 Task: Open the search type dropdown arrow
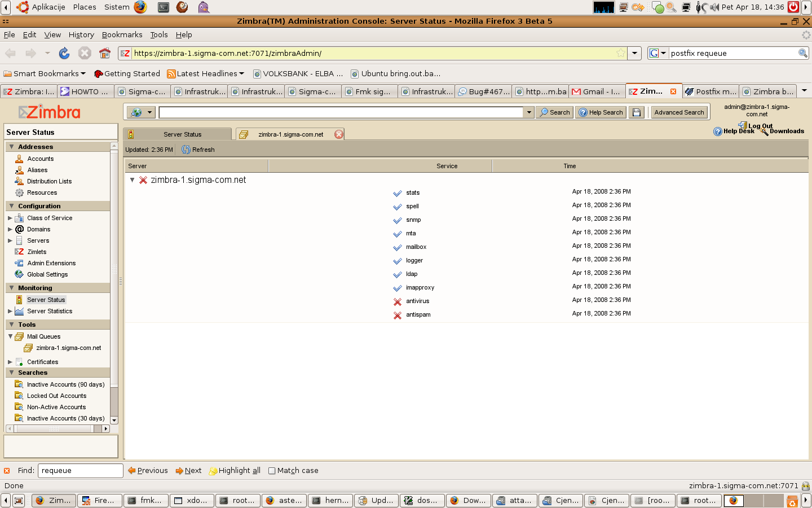pos(149,112)
